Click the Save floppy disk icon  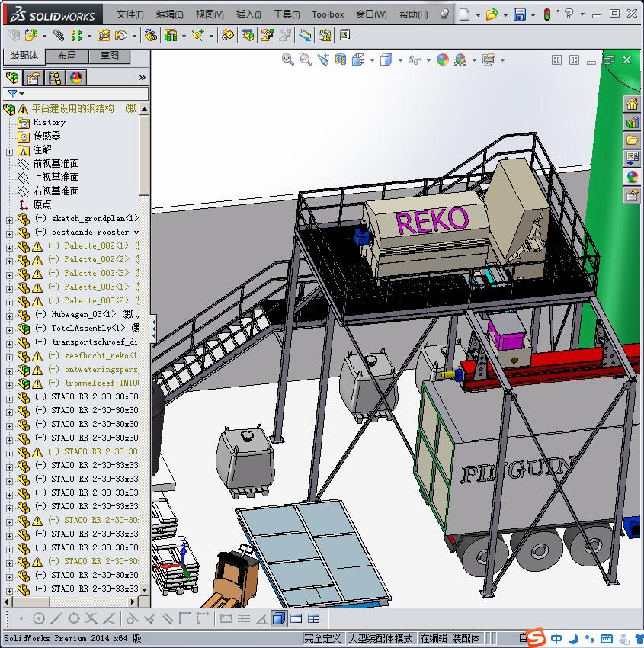520,14
